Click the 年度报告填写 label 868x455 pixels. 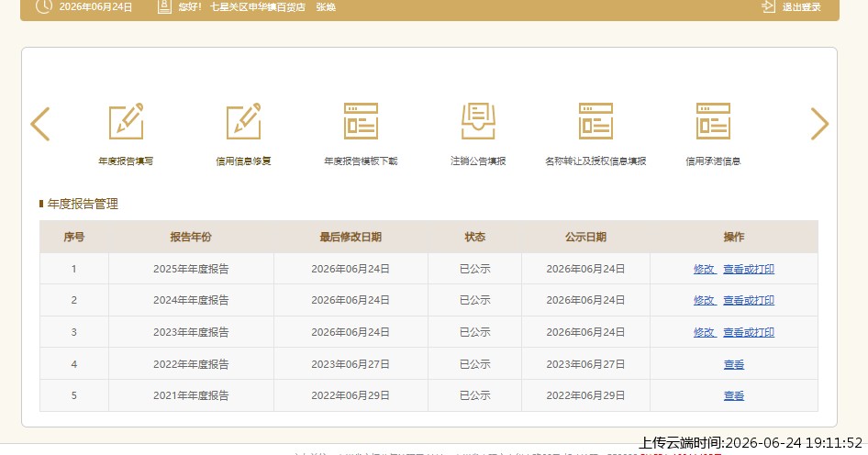point(126,161)
